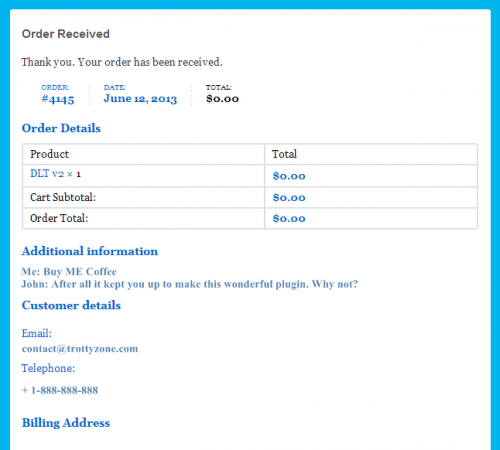Click the Order Total $0.00 amount
The width and height of the screenshot is (500, 450).
pos(289,219)
